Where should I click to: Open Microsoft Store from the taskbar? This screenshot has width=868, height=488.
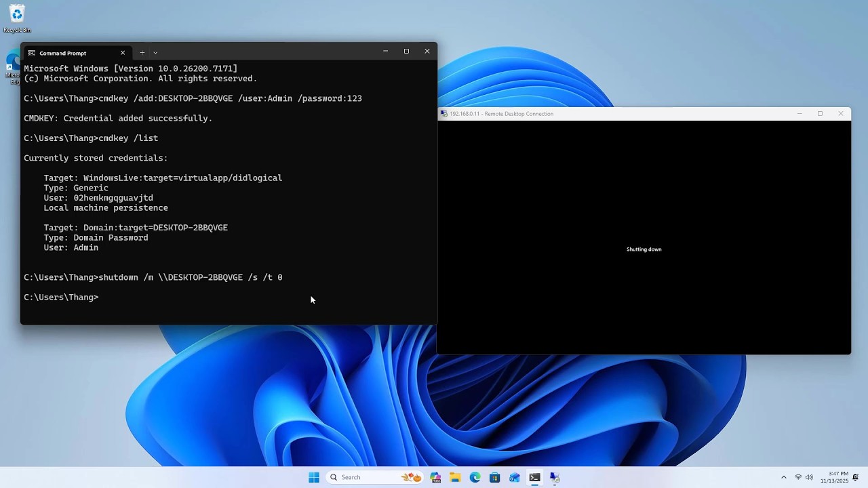(x=494, y=477)
